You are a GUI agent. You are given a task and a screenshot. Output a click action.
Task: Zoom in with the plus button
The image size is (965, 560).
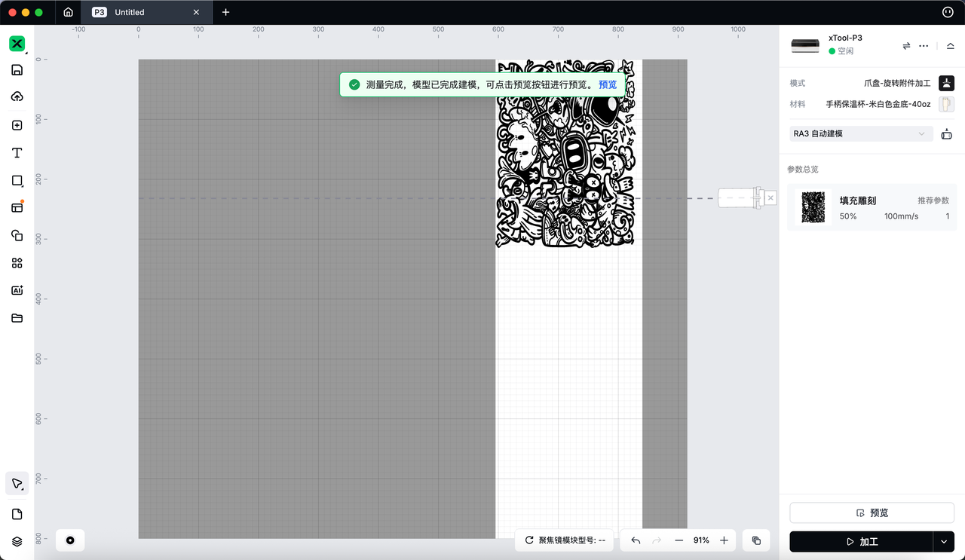[724, 540]
